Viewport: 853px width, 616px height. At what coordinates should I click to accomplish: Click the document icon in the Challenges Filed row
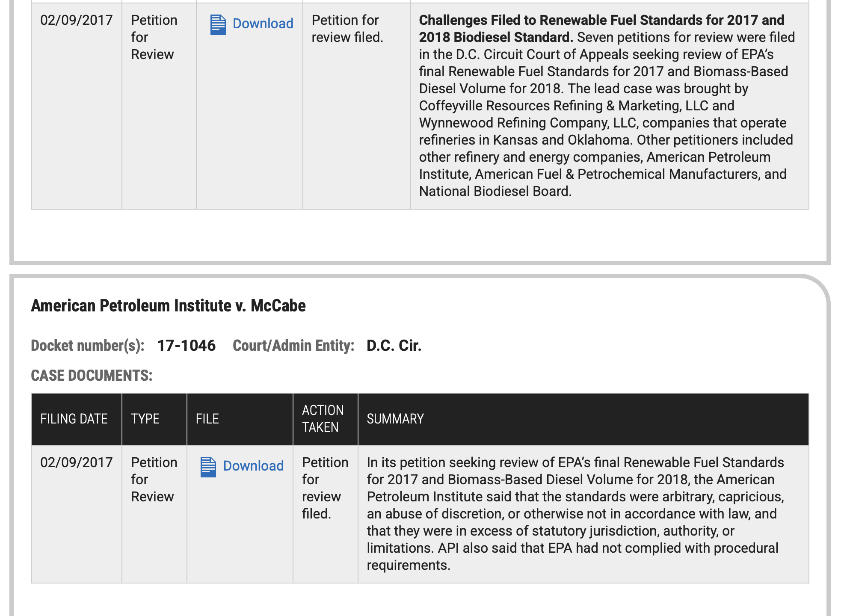[218, 24]
